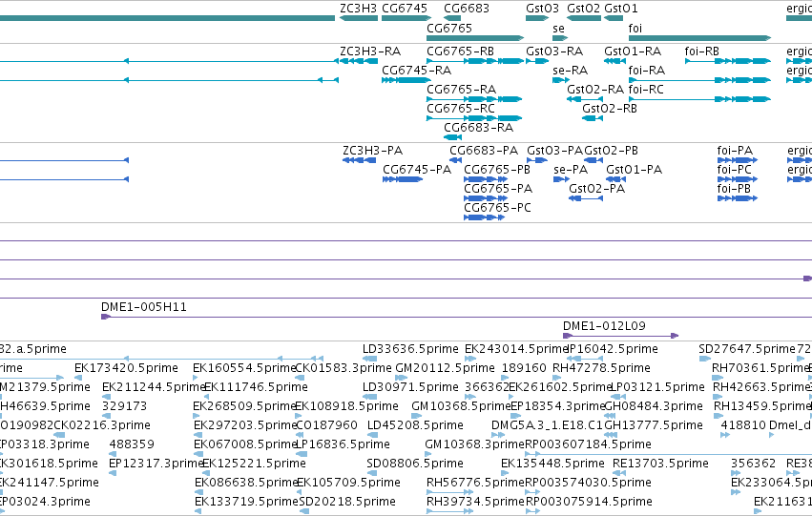This screenshot has height=516, width=812.
Task: Select the ZC3H3 gene glyph
Action: tap(359, 18)
